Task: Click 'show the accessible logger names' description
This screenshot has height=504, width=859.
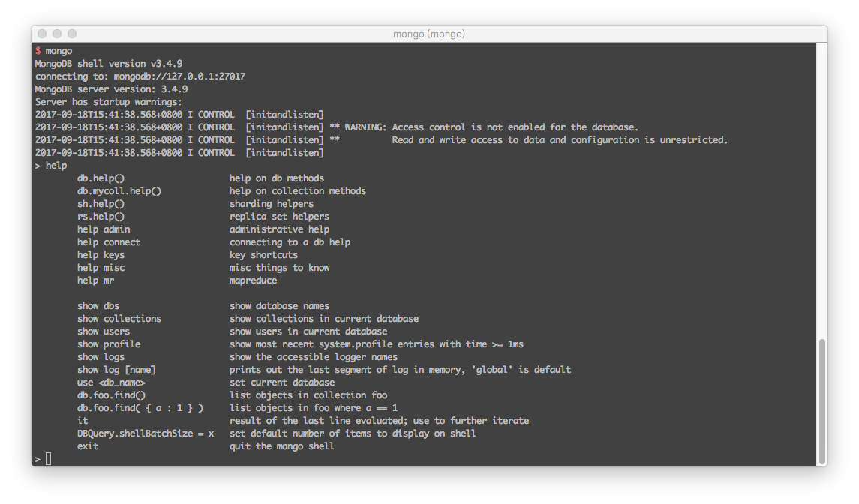Action: click(x=314, y=357)
